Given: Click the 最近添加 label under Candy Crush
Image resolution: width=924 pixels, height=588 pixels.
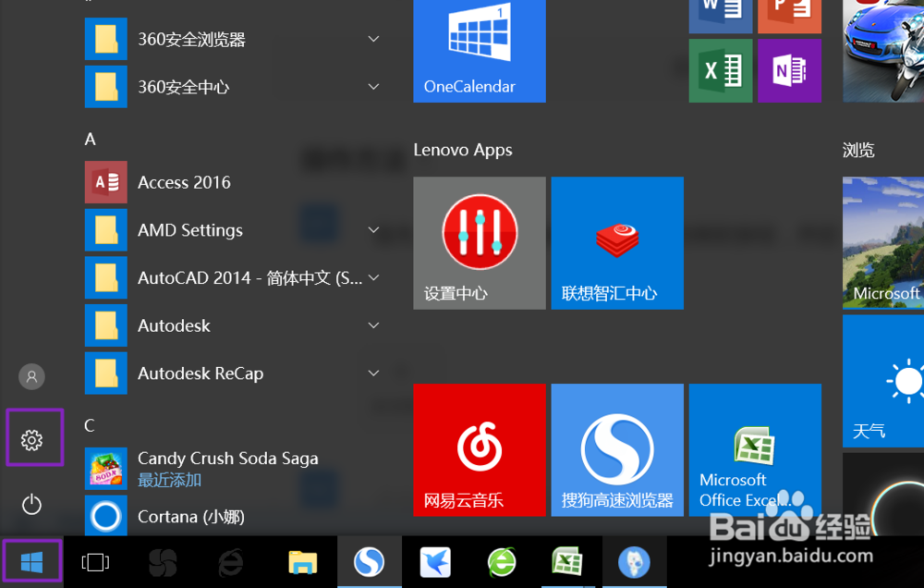Looking at the screenshot, I should 169,480.
